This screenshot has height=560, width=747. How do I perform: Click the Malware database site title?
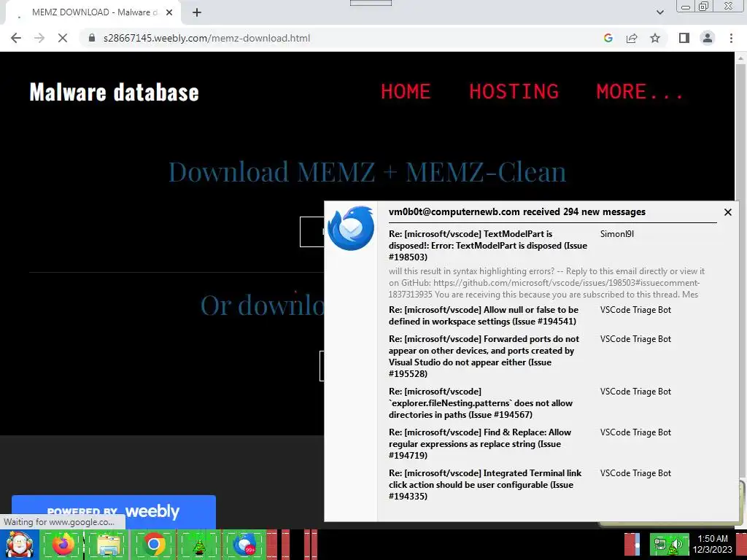point(115,92)
